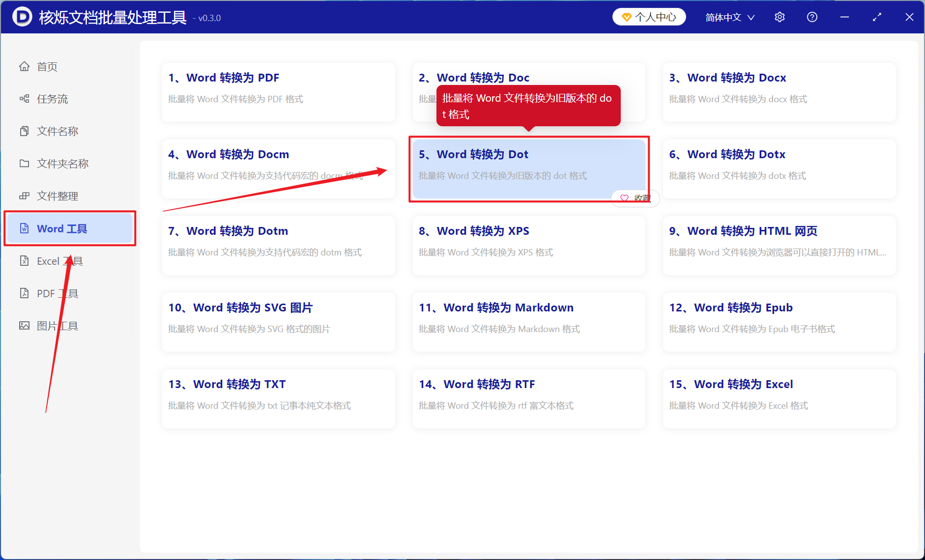Select 文件夹名称 sidebar item
This screenshot has width=925, height=560.
(69, 164)
